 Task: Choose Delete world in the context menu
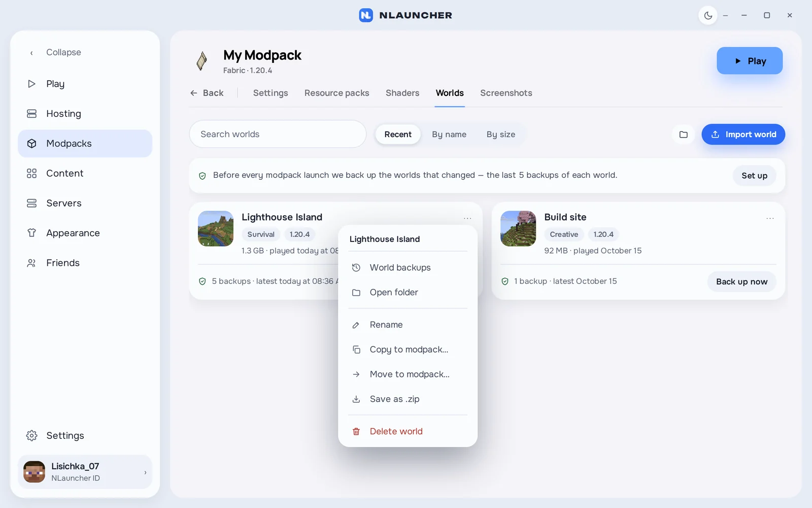(x=408, y=431)
